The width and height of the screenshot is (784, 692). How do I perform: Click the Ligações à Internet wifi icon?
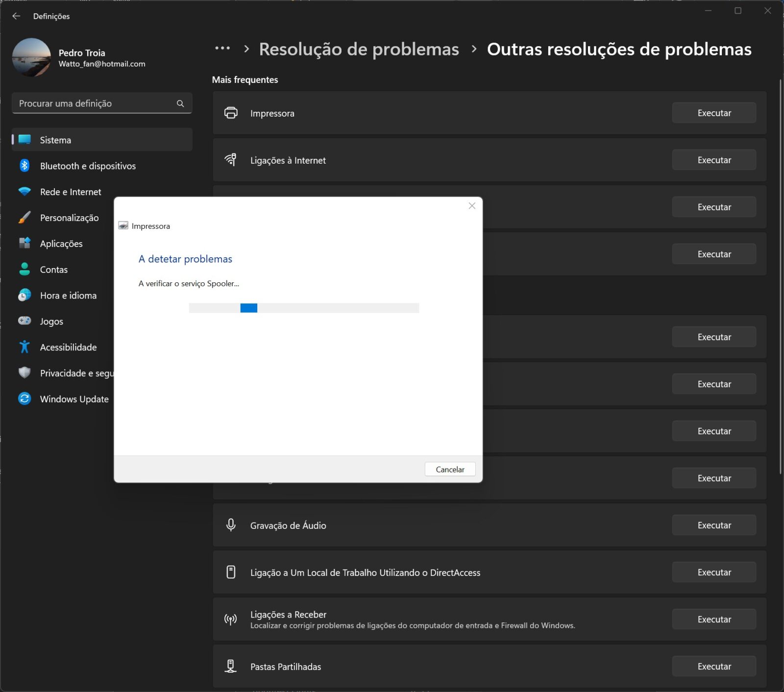[231, 159]
